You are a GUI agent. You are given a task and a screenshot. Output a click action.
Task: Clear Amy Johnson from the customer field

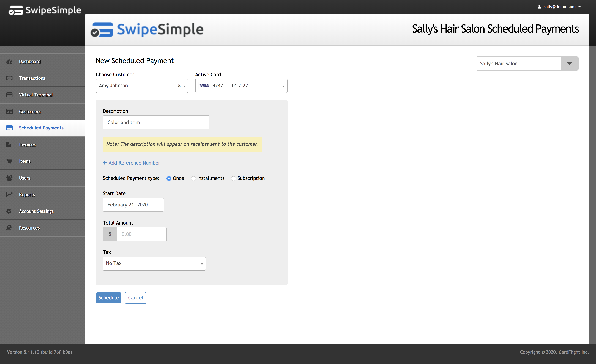pos(179,86)
